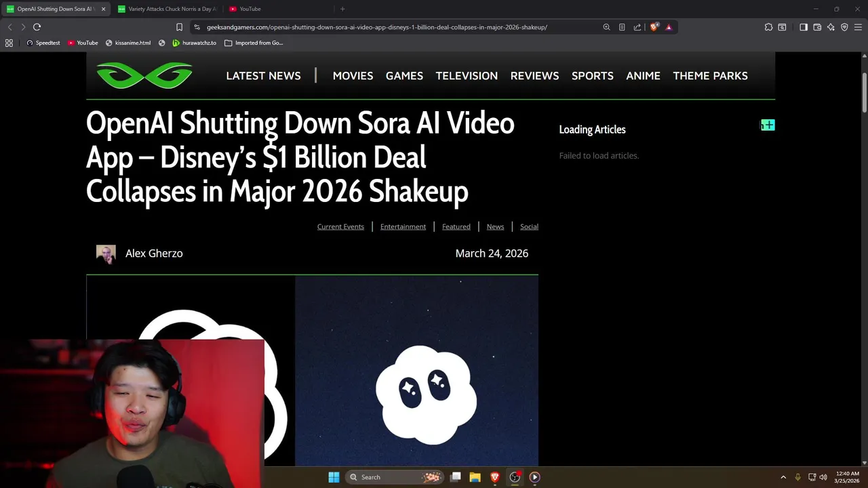The image size is (868, 488).
Task: Click the browser forward arrow
Action: tap(23, 27)
